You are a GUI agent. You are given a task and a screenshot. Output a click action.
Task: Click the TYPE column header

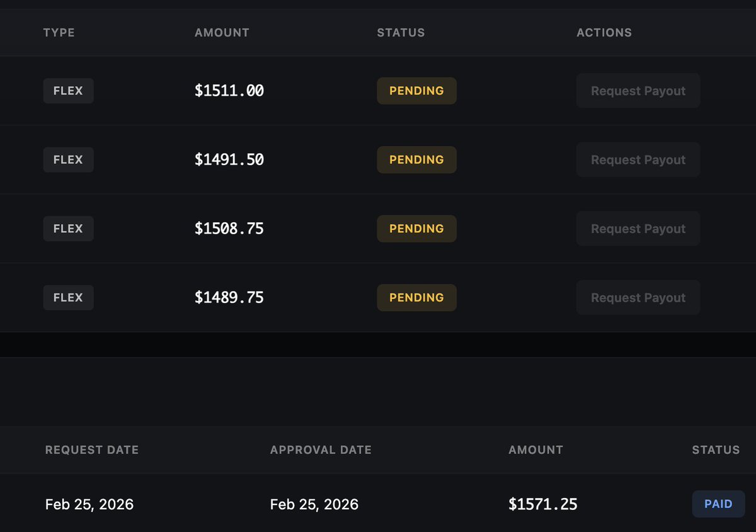(x=59, y=33)
